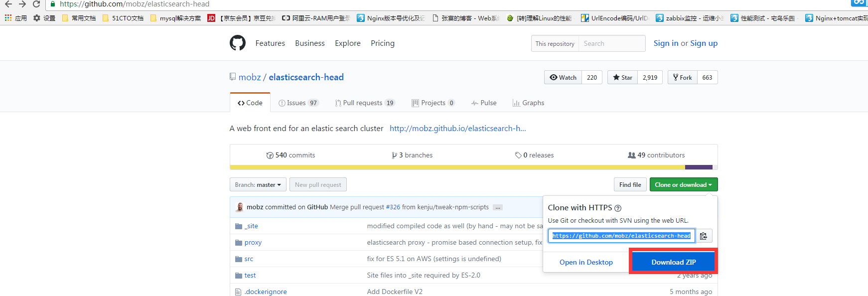Open the 性能测试 bookmark

tap(763, 18)
